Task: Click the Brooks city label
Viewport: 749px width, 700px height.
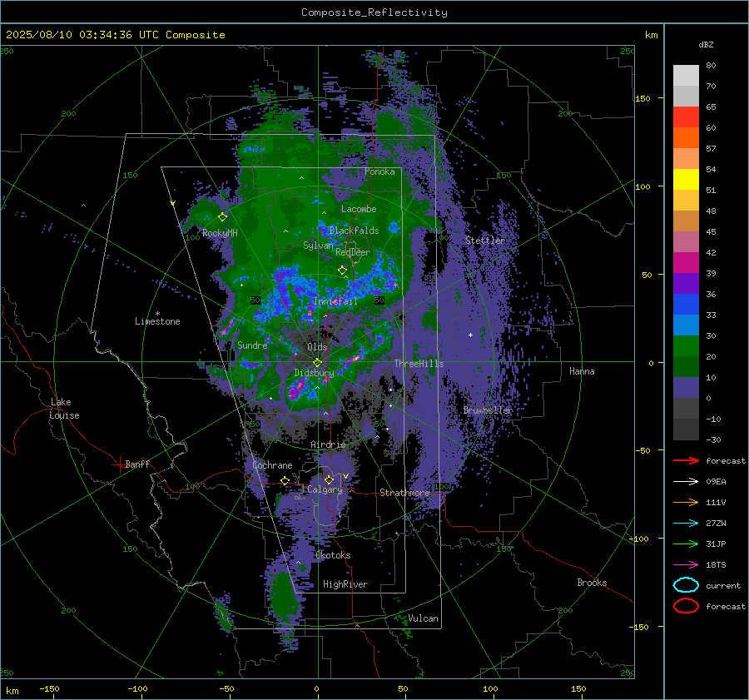Action: [592, 583]
